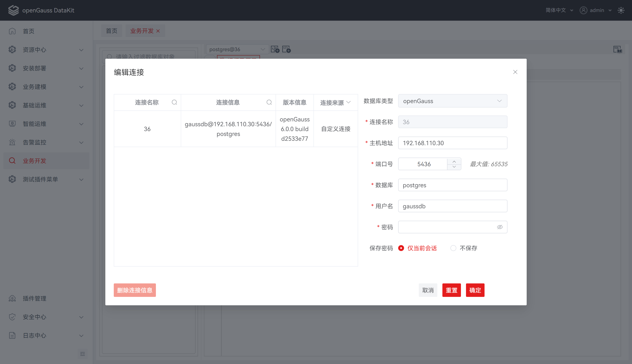The width and height of the screenshot is (632, 364).
Task: Open the 数据库类型 openGauss dropdown
Action: (x=453, y=101)
